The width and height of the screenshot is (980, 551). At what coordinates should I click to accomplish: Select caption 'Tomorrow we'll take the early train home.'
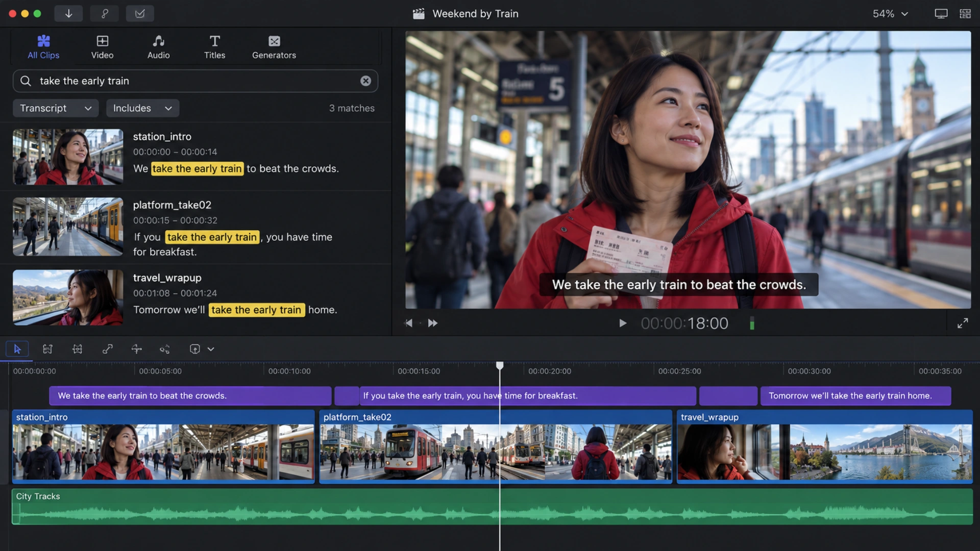point(855,396)
